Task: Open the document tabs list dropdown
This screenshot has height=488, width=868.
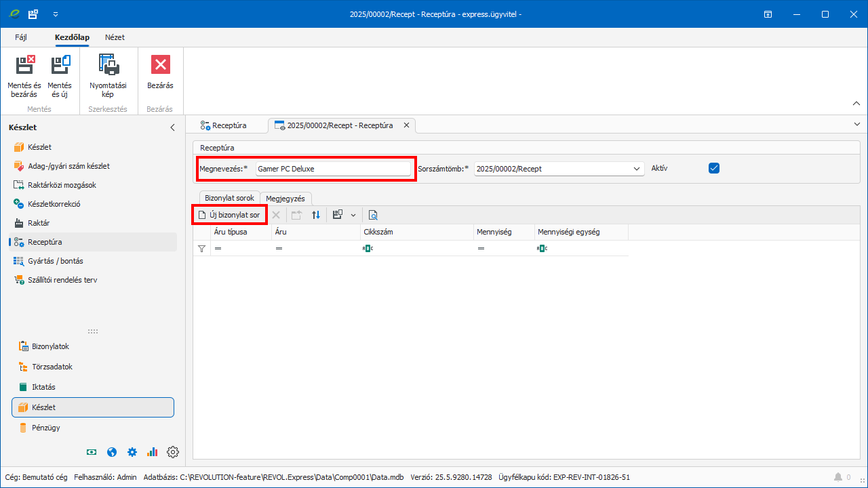Action: click(857, 124)
